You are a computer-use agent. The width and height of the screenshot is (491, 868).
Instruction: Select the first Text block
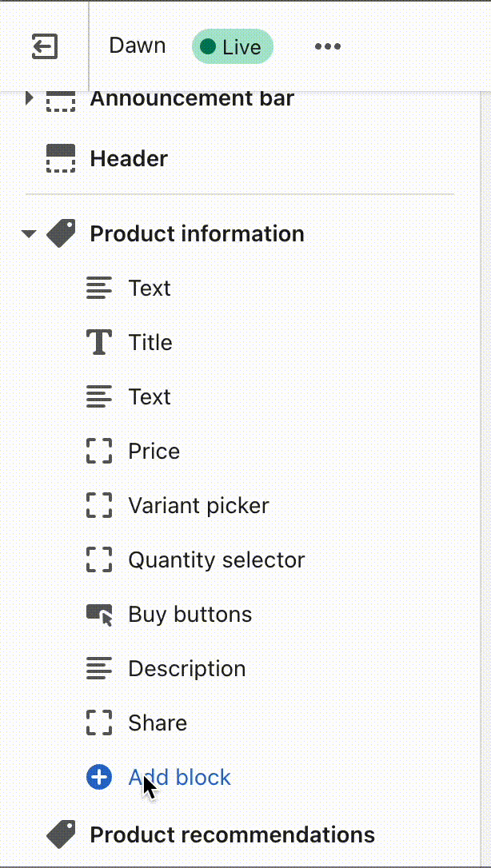point(149,288)
